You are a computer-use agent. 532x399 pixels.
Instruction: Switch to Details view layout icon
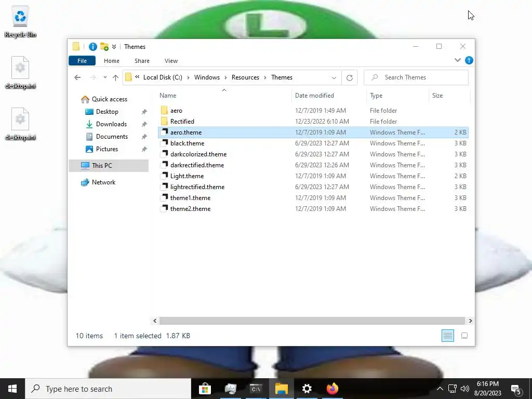pyautogui.click(x=447, y=336)
